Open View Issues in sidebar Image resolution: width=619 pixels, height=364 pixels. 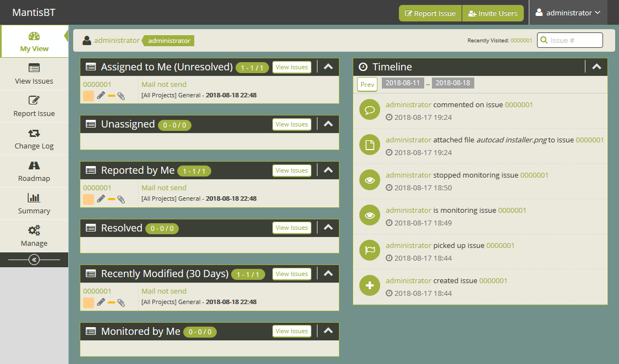tap(34, 74)
